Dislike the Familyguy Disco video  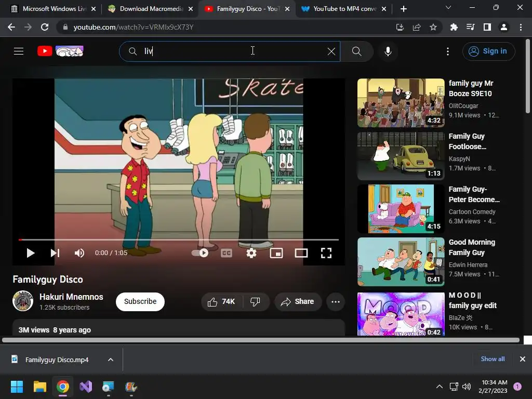(255, 302)
